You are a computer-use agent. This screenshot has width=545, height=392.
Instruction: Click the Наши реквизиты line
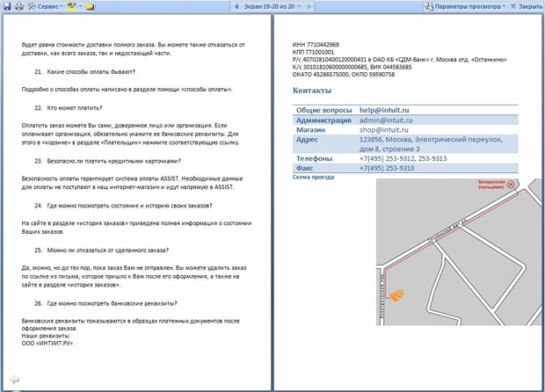(46, 336)
